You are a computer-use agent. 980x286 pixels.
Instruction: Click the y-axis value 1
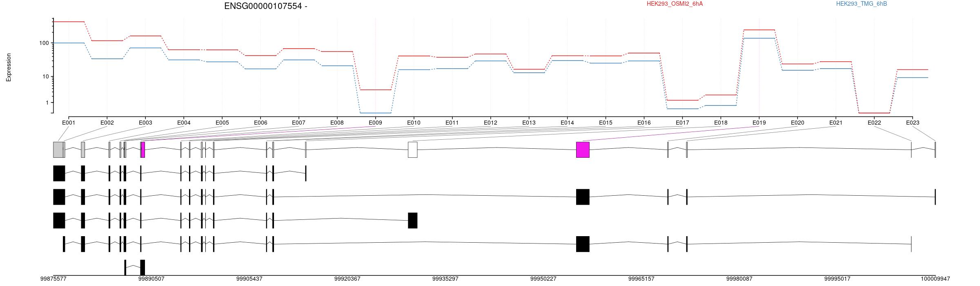click(x=47, y=103)
